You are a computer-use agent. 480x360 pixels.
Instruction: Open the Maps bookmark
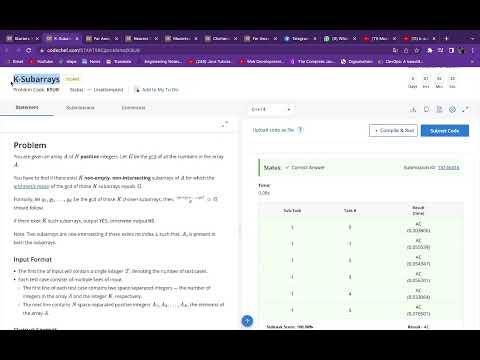click(x=68, y=62)
